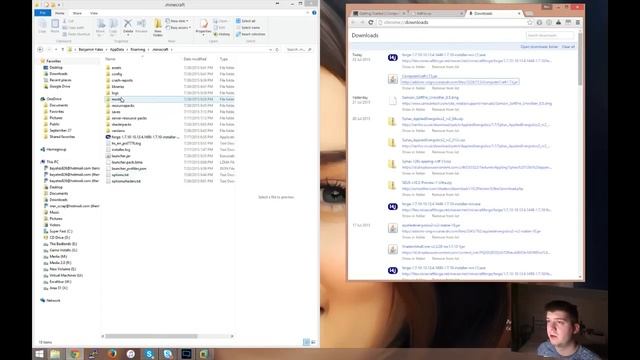Screen dimensions: 640x360
Task: Refresh the Explorer folder view
Action: [x=277, y=49]
